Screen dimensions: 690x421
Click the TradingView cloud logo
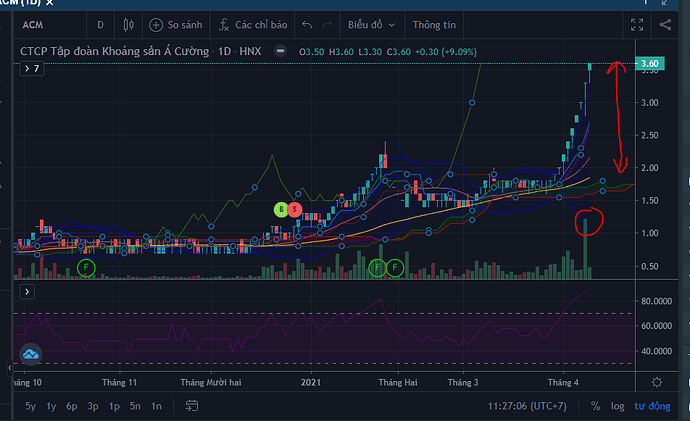(x=31, y=353)
